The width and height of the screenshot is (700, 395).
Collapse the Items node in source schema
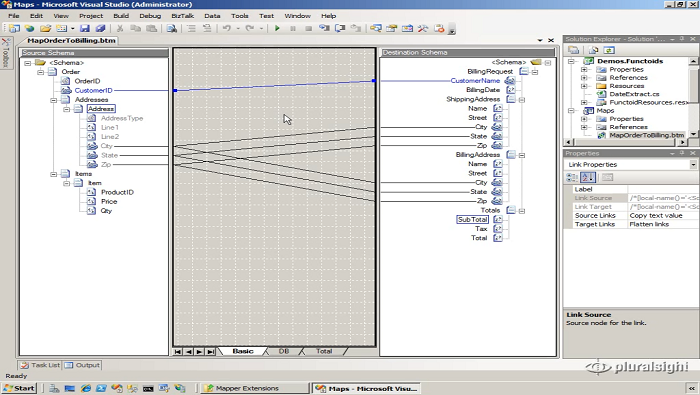(x=54, y=174)
